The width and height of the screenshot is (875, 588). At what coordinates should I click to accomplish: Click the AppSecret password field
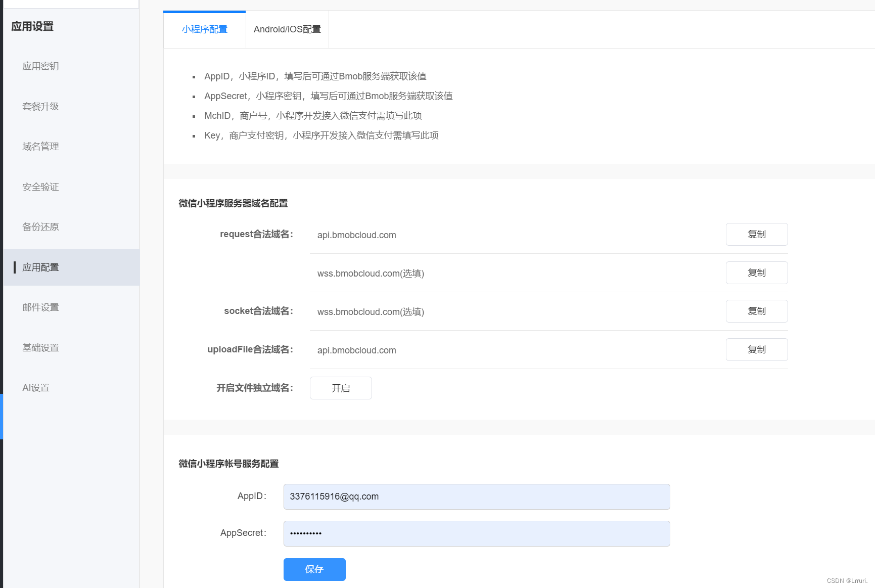pos(476,533)
